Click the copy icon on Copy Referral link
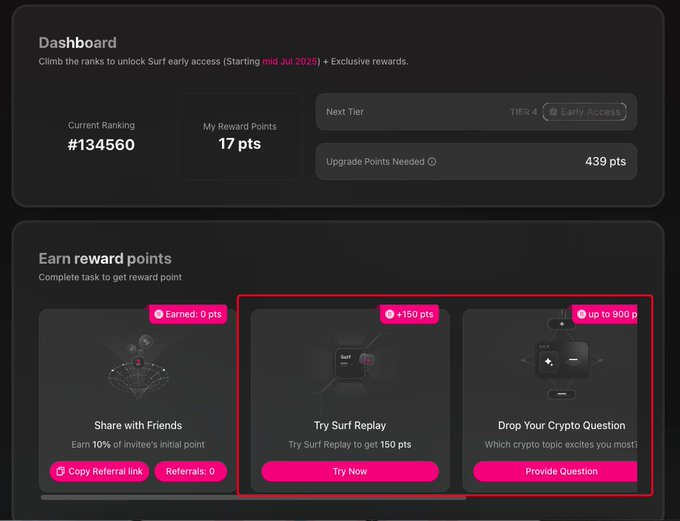The height and width of the screenshot is (521, 680). coord(61,471)
